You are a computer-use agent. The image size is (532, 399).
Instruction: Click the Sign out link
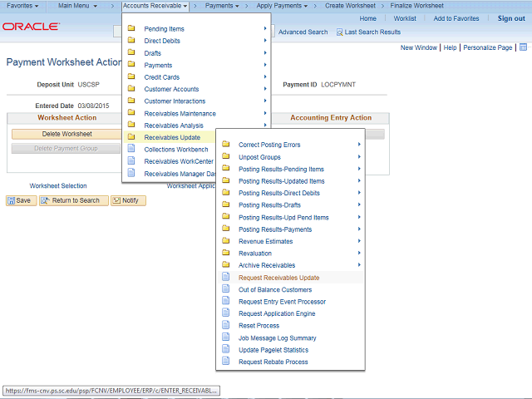click(x=510, y=18)
